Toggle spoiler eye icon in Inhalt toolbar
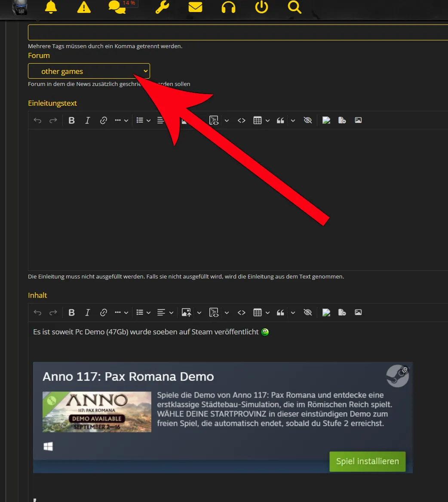 click(x=307, y=313)
